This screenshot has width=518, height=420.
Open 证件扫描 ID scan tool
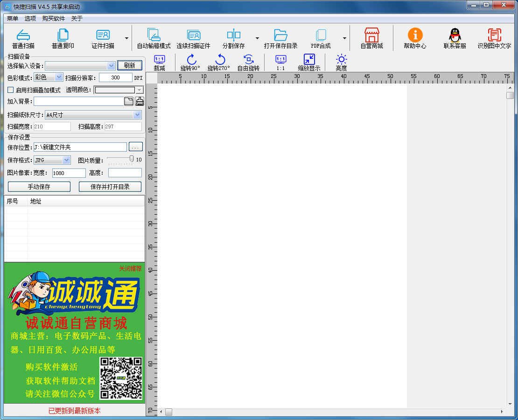103,35
